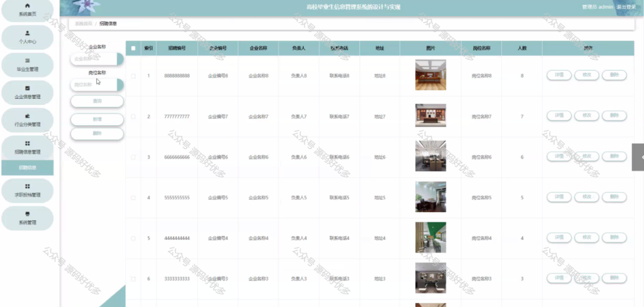Open 毕业生管理 list icon menu
This screenshot has width=644, height=307.
click(x=28, y=60)
